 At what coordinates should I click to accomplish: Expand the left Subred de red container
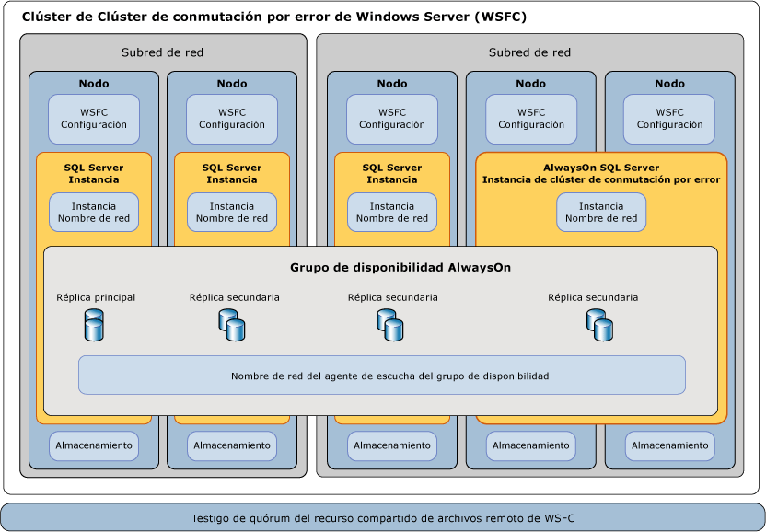point(164,52)
